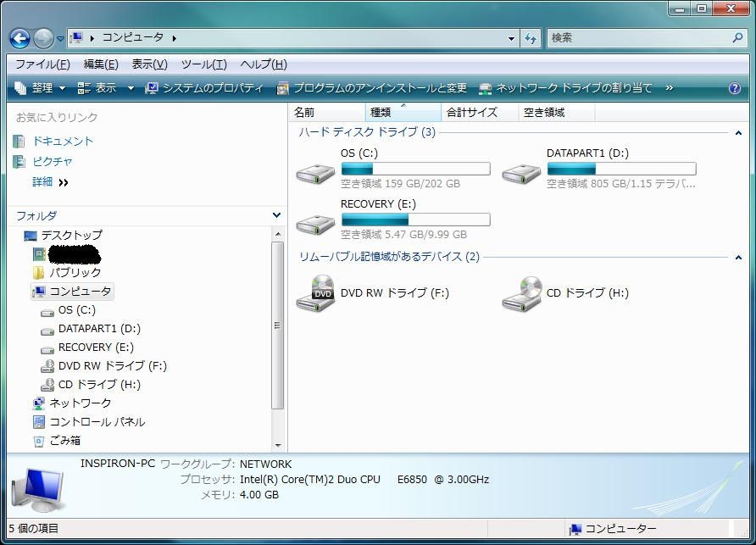Open the ヘルプ(H) menu
Image resolution: width=756 pixels, height=545 pixels.
[264, 64]
